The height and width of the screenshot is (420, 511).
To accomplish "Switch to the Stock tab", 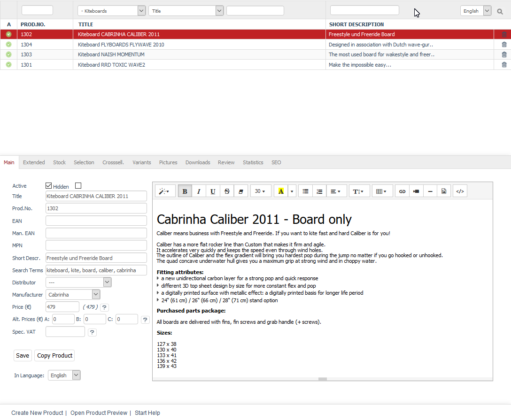I will pos(59,162).
